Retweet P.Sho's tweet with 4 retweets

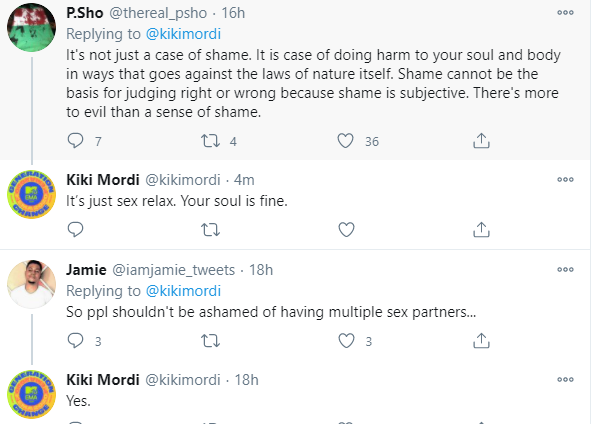click(210, 141)
